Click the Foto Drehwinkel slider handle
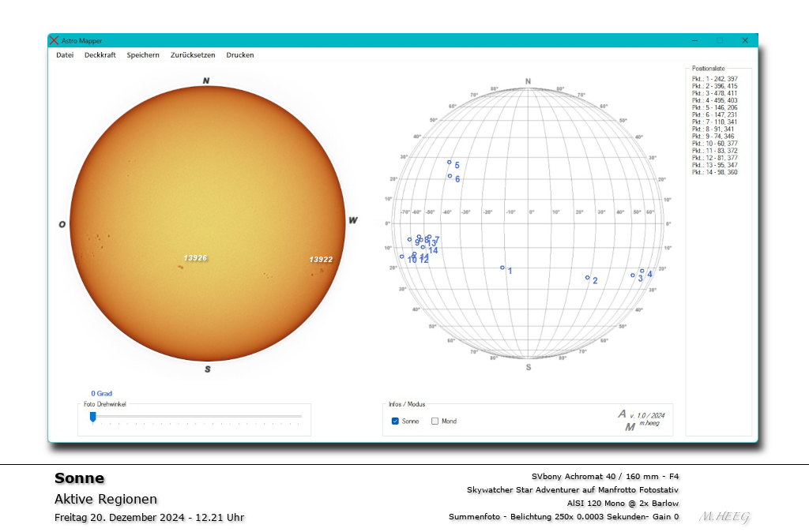Image resolution: width=809 pixels, height=532 pixels. tap(93, 417)
